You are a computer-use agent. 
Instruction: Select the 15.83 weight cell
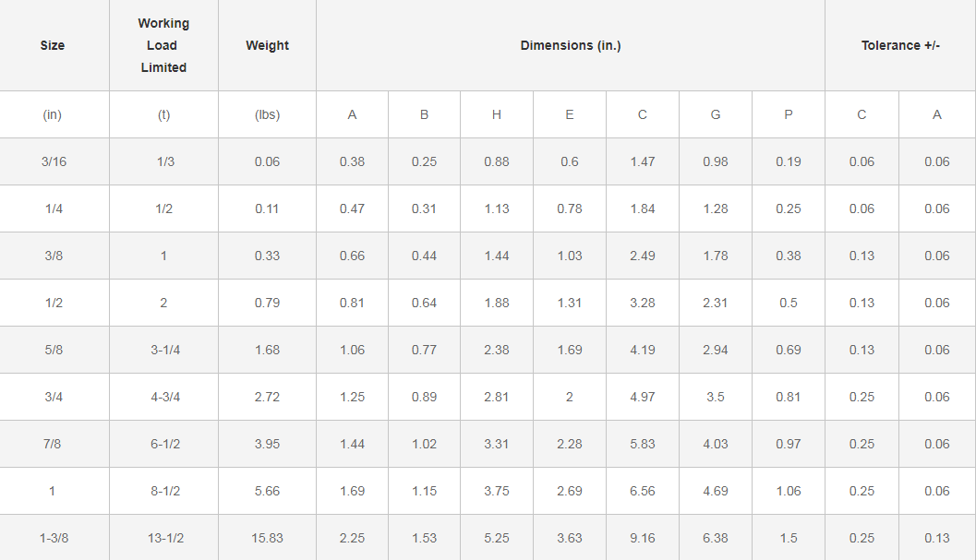(x=267, y=538)
